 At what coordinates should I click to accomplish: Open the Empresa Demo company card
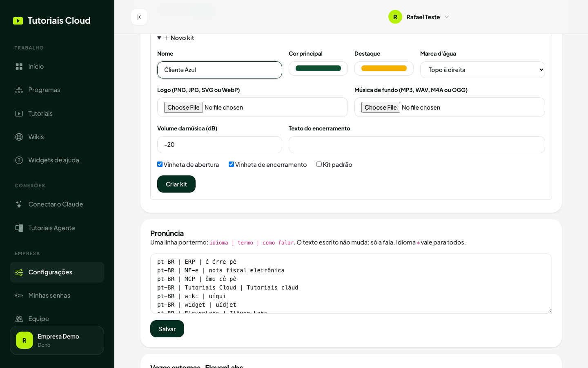pyautogui.click(x=57, y=340)
